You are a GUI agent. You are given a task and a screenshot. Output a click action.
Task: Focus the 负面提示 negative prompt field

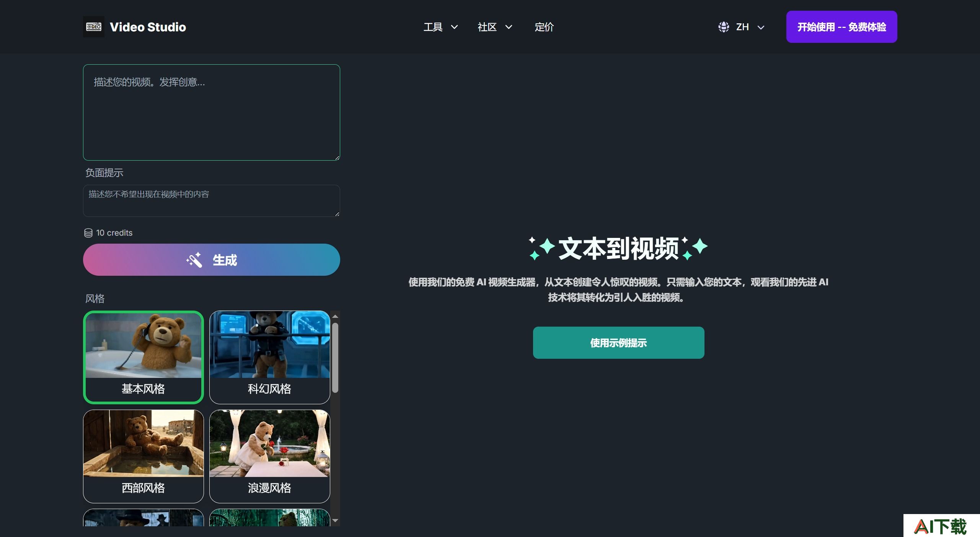212,201
